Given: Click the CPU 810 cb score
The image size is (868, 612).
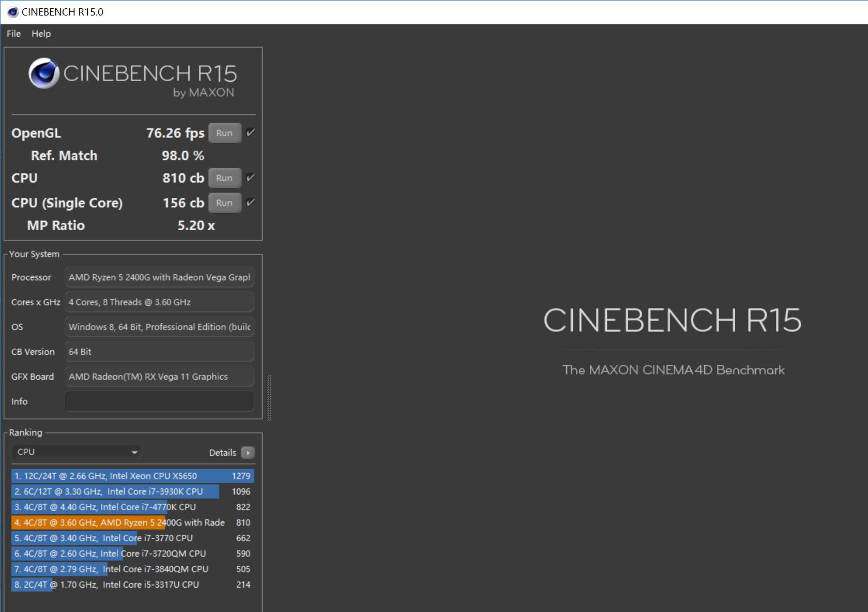Looking at the screenshot, I should pyautogui.click(x=184, y=178).
